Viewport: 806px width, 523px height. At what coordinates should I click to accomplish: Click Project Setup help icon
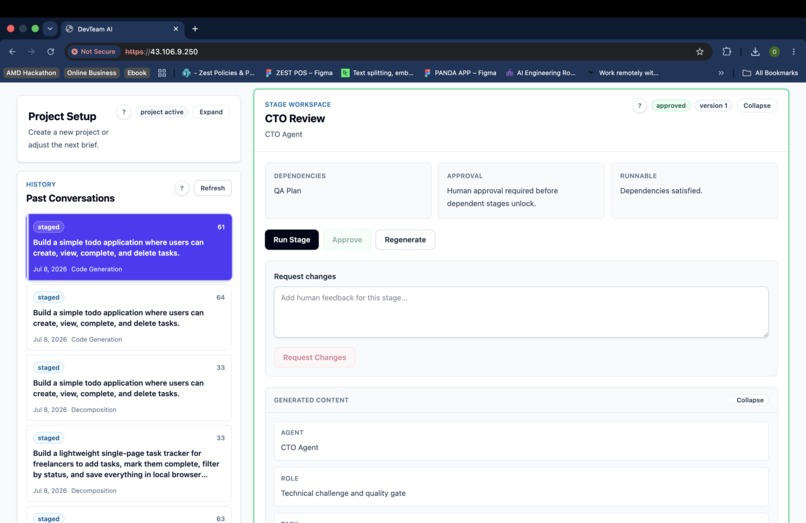click(x=123, y=112)
